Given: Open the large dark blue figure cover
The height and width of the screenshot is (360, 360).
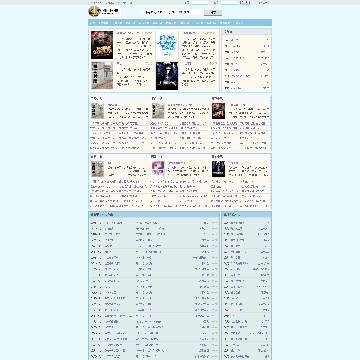Looking at the screenshot, I should click(167, 76).
